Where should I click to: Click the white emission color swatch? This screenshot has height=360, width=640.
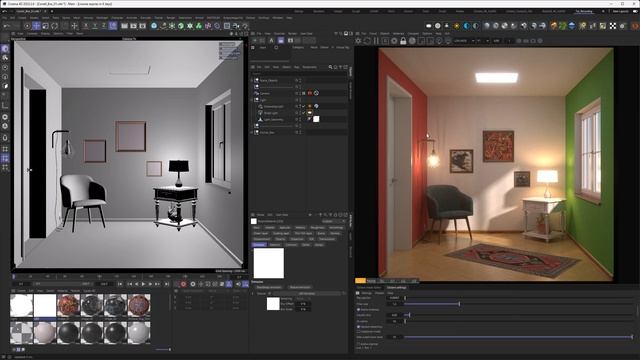269,263
